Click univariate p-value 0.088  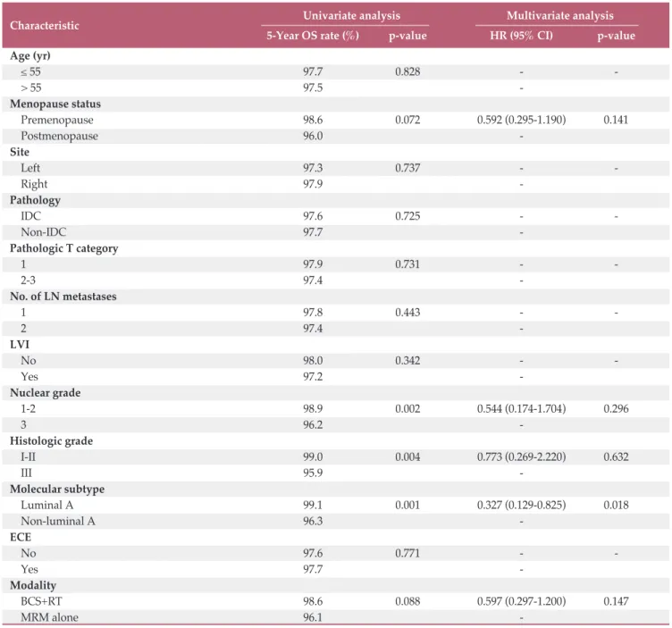click(407, 601)
